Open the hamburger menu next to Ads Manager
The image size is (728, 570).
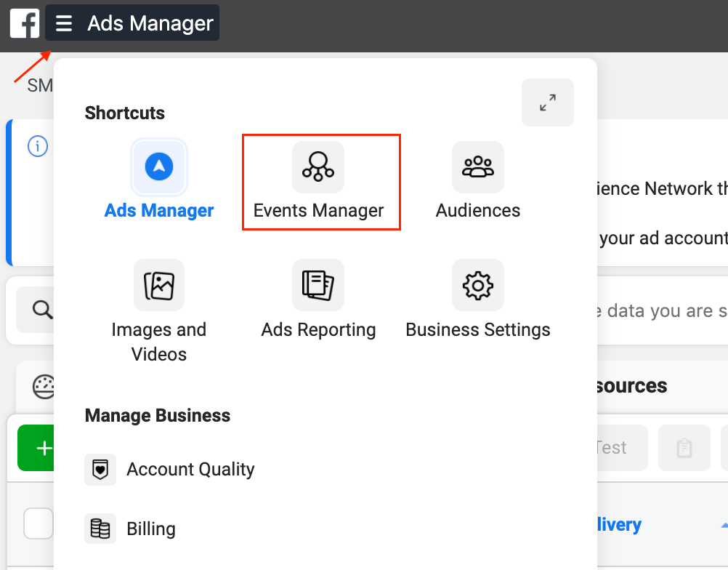click(64, 23)
